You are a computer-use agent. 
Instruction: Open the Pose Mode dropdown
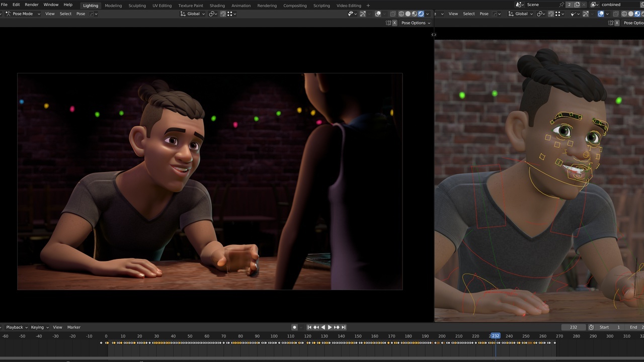(x=22, y=14)
